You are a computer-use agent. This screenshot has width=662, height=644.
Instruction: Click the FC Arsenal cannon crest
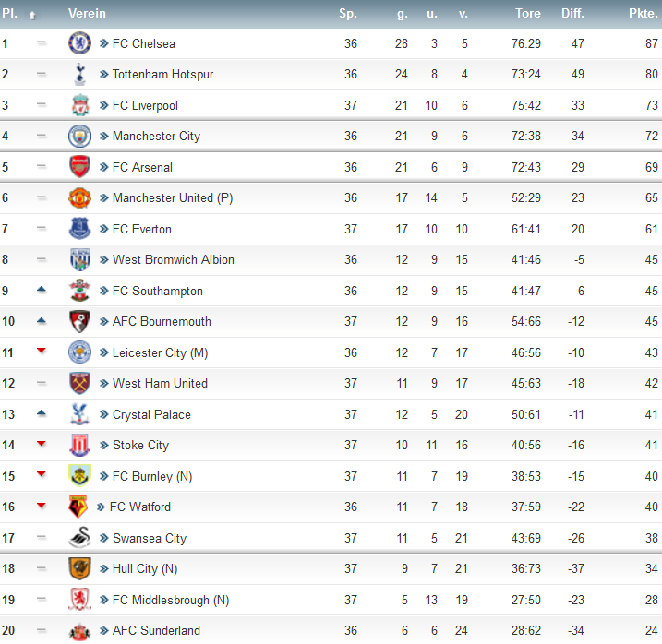79,167
